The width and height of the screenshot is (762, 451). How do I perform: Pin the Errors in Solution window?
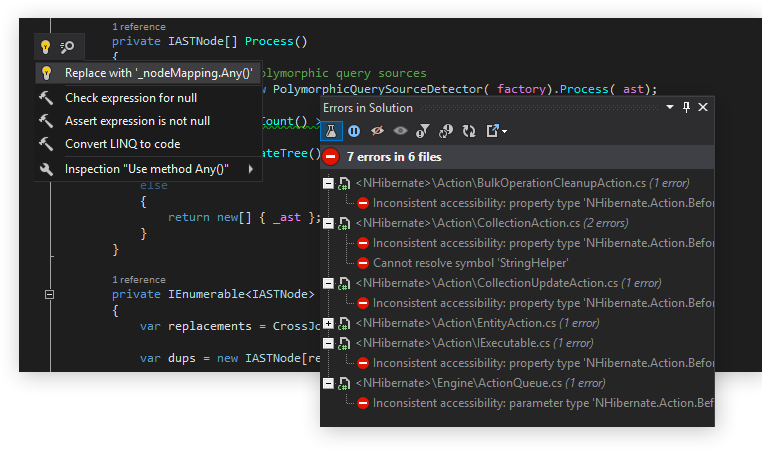[686, 107]
